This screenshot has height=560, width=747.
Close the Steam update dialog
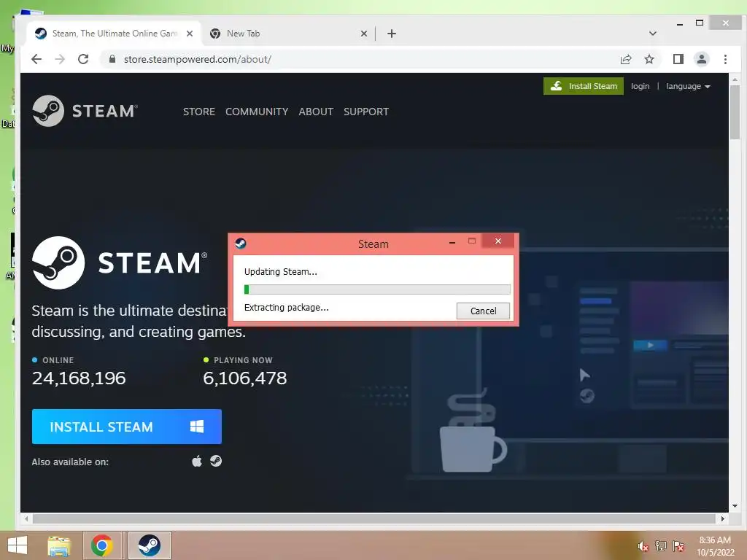pyautogui.click(x=498, y=241)
